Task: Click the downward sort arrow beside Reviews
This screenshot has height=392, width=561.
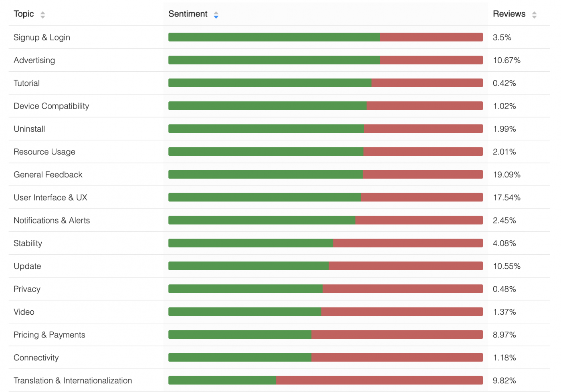Action: [534, 16]
